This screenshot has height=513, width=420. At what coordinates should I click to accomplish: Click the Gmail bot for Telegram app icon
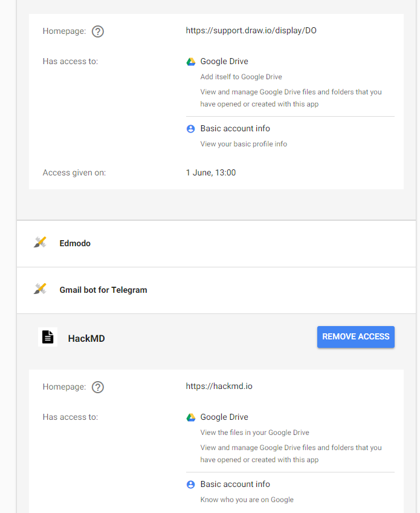[40, 289]
